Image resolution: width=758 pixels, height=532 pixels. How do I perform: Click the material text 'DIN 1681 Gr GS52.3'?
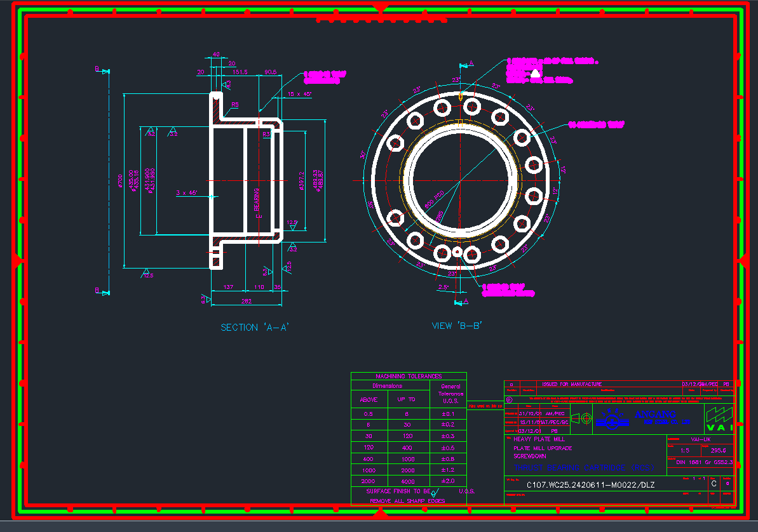coord(705,462)
